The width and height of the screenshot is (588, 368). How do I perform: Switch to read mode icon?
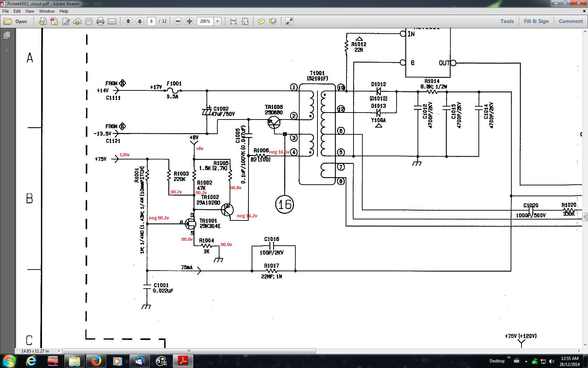tap(289, 21)
